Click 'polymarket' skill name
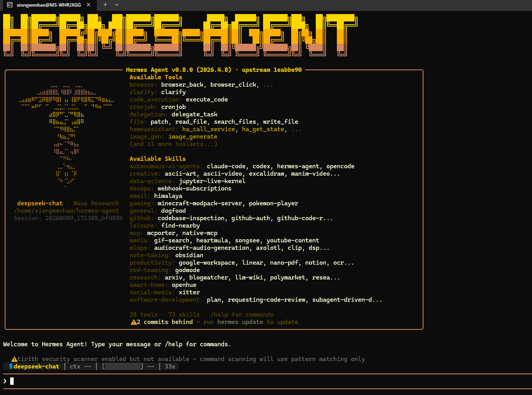Viewport: 532px width, 395px height. click(288, 278)
